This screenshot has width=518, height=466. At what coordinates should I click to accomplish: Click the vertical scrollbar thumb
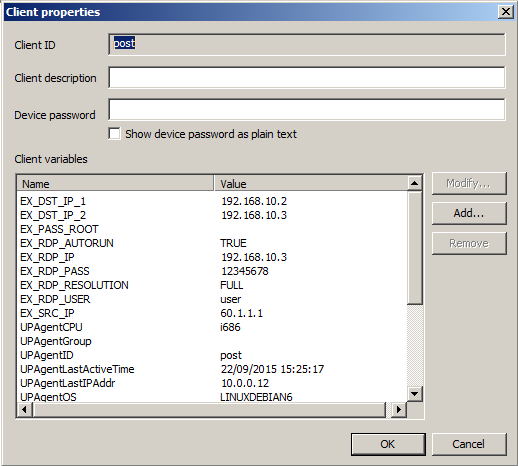414,248
